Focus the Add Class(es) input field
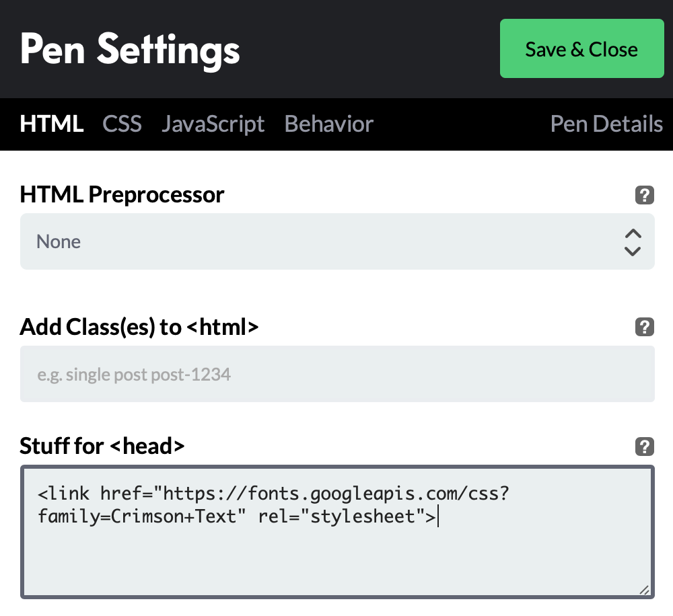673x616 pixels. (336, 374)
